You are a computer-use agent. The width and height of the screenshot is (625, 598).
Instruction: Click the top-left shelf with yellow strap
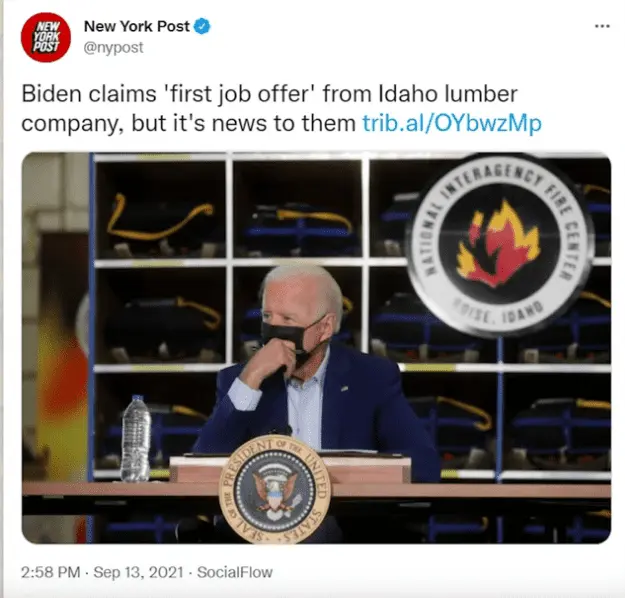point(161,210)
